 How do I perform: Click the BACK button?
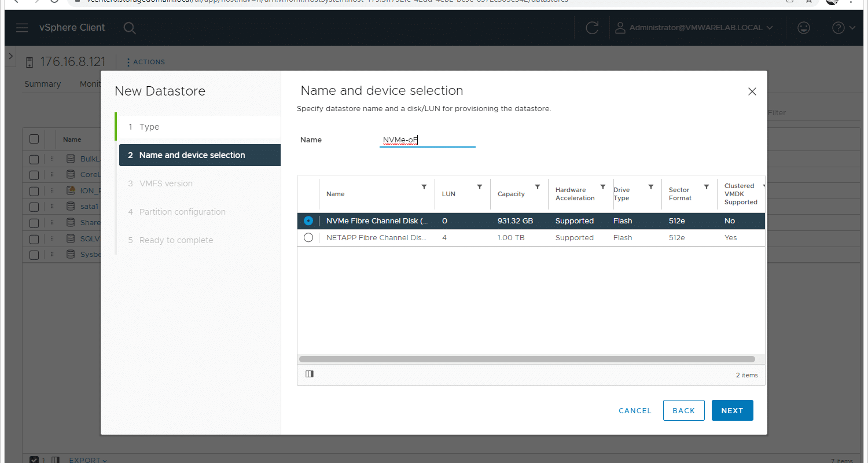683,410
